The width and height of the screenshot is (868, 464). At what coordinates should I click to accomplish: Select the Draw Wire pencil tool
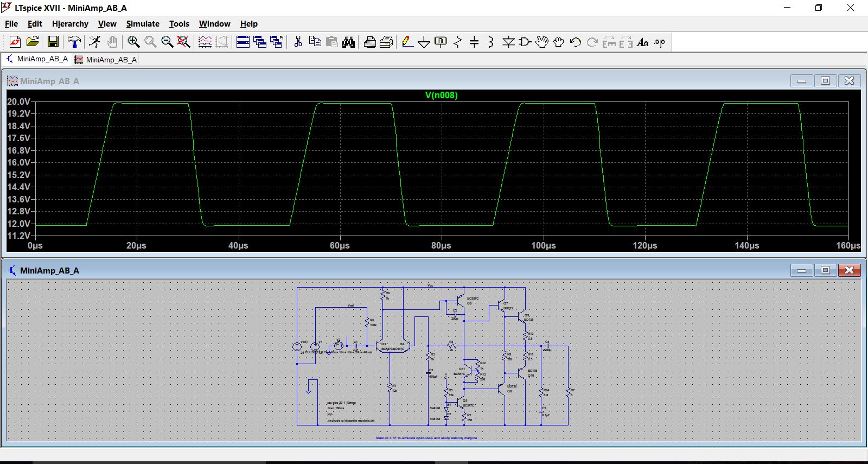click(407, 42)
